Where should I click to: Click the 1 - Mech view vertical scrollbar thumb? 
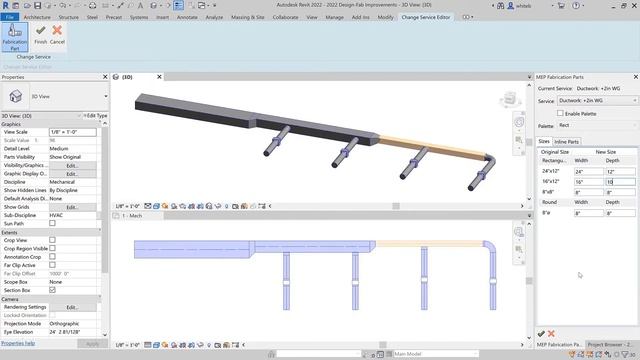[x=529, y=281]
